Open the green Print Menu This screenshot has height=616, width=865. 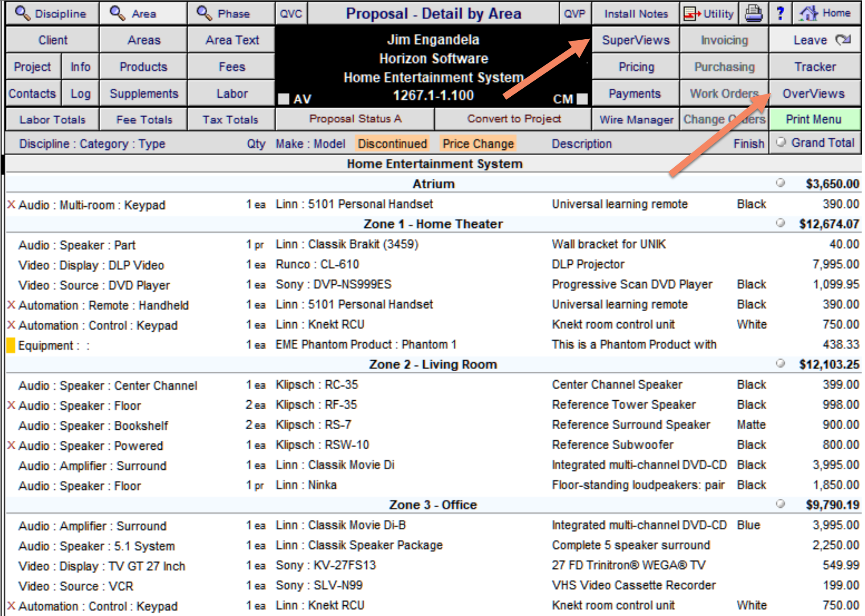point(815,119)
